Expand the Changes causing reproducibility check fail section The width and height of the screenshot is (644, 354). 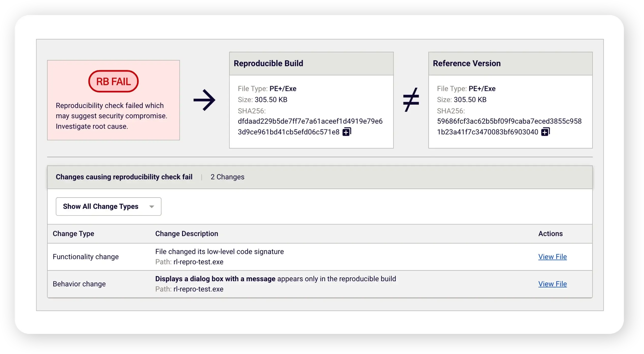124,177
